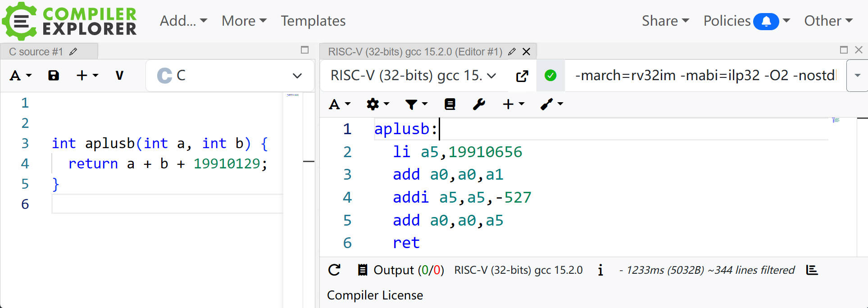868x308 pixels.
Task: Open the Compiler License link
Action: click(x=375, y=295)
